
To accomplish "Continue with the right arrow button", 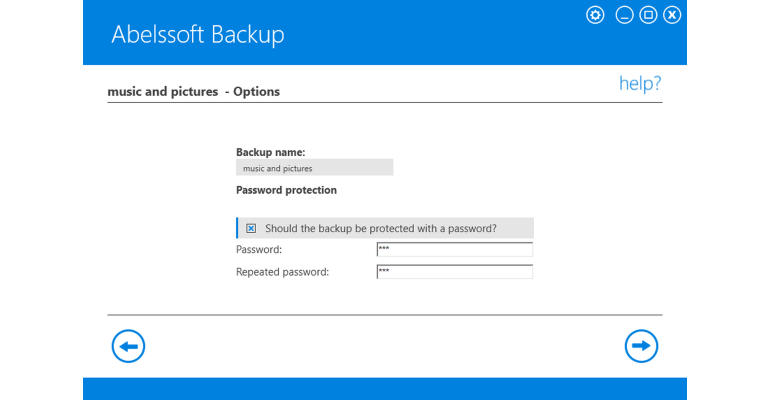I will 641,346.
